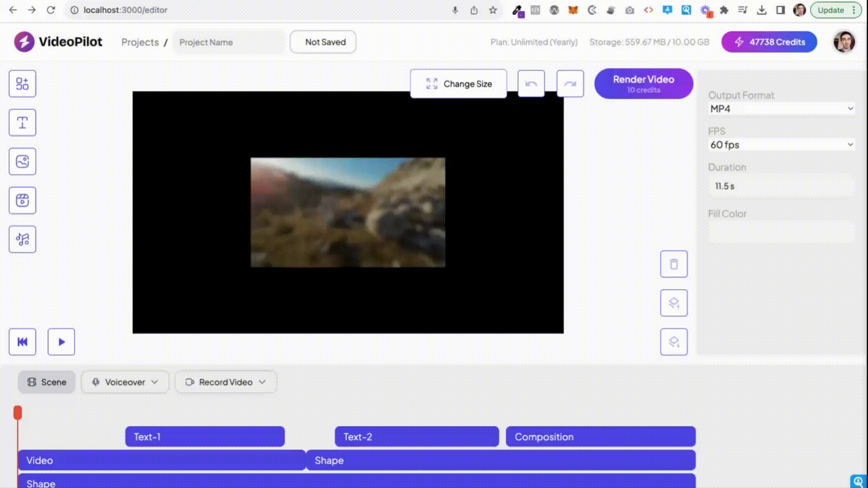Open the Fill Color picker field
The image size is (868, 488).
781,231
